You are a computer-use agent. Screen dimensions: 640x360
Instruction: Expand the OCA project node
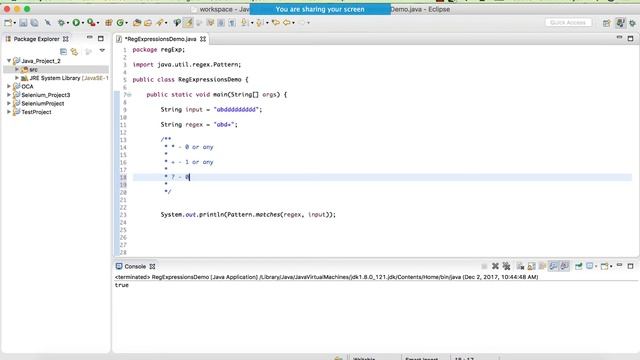(x=9, y=86)
